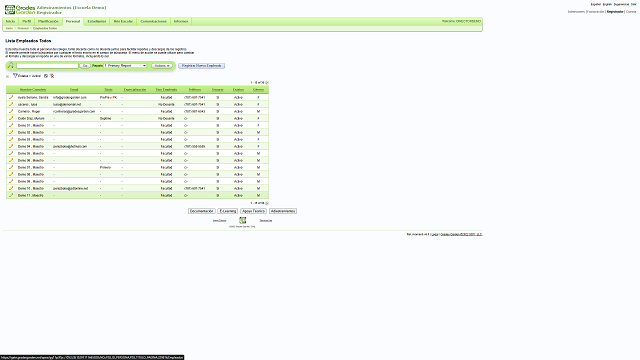Switch to the Informes tab
Image resolution: width=640 pixels, height=360 pixels.
181,21
